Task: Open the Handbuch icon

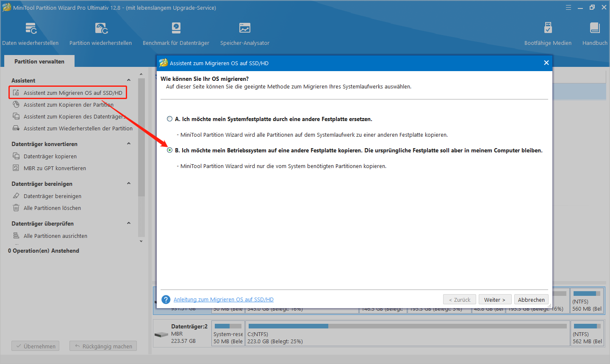Action: [x=595, y=28]
